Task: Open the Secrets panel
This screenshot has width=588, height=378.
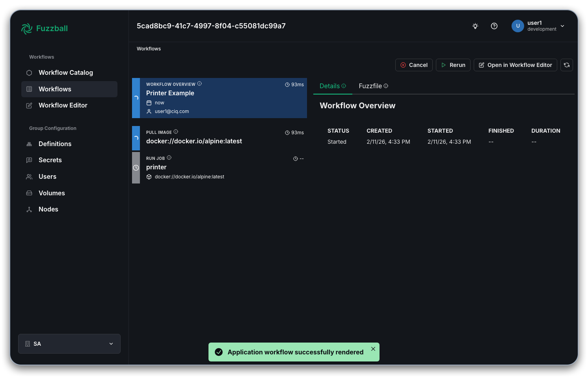Action: pyautogui.click(x=50, y=160)
